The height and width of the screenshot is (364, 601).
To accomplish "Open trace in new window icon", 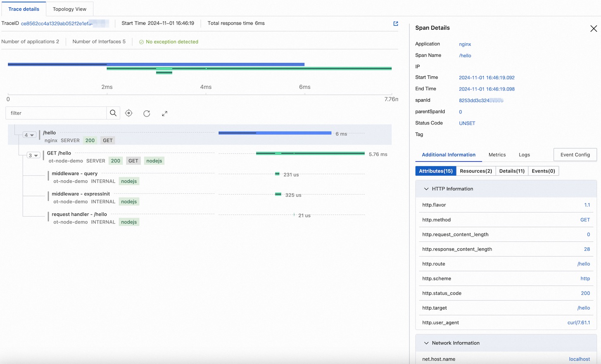I will click(396, 24).
